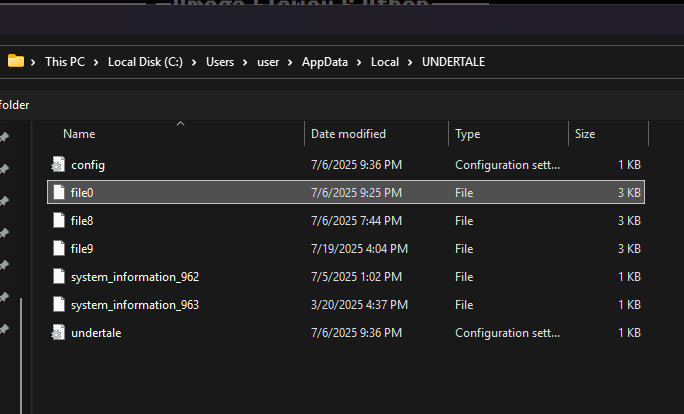
Task: Select the undertale configuration file name
Action: tap(96, 332)
